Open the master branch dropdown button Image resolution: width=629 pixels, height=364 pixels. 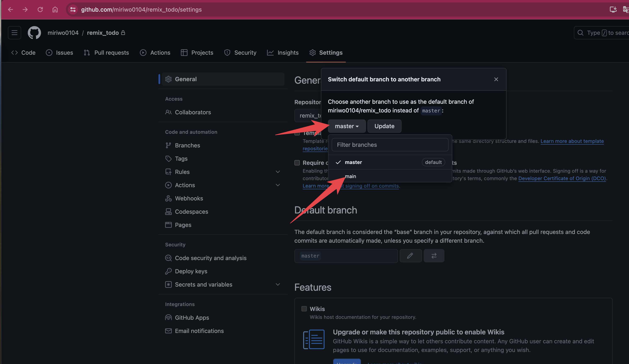click(346, 126)
